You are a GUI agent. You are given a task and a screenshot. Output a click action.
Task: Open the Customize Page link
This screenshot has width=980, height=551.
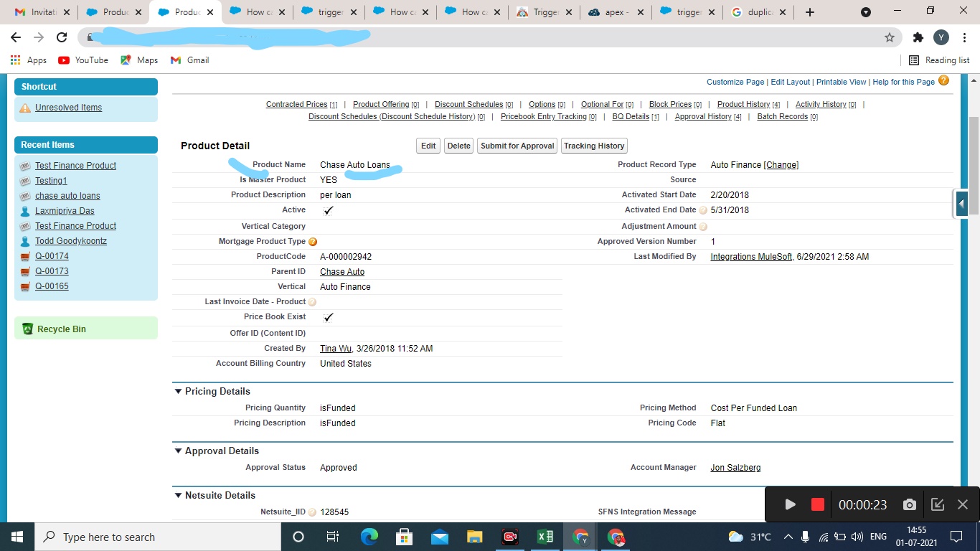click(x=735, y=83)
